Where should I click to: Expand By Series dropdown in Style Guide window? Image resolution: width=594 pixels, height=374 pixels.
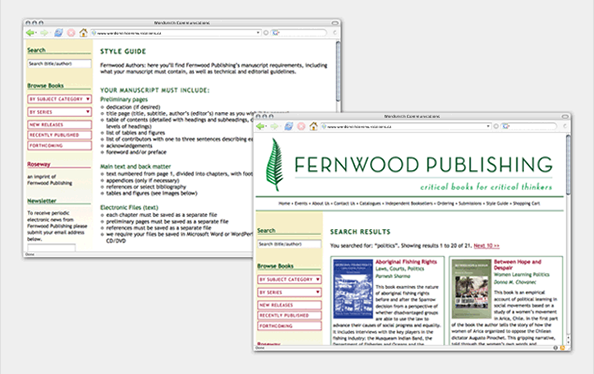tap(88, 112)
